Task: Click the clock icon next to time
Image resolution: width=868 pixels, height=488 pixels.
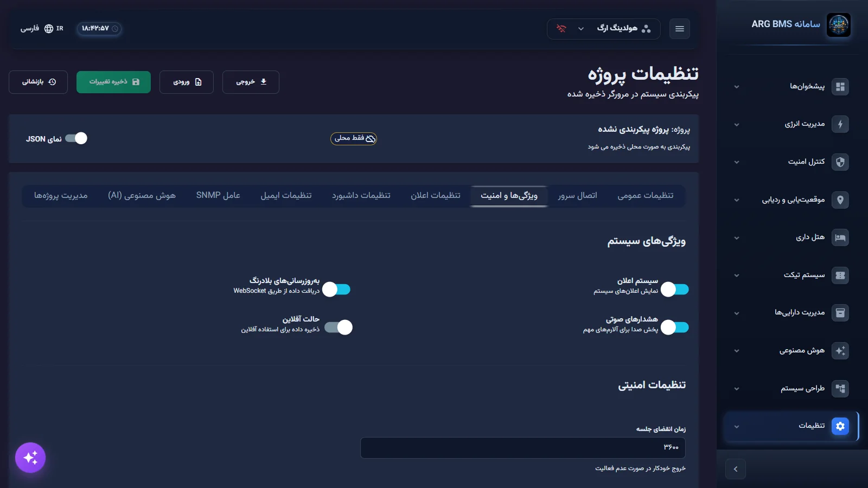Action: pos(115,29)
